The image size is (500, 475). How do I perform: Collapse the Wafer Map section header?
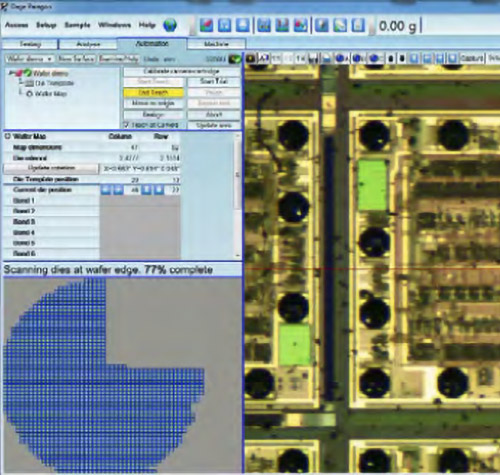coord(7,136)
